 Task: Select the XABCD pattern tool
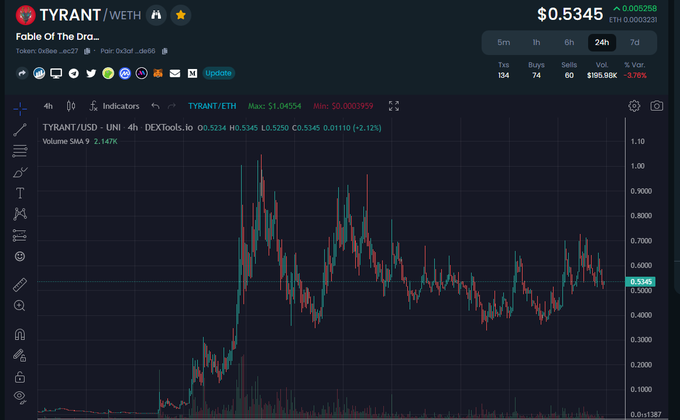[x=20, y=214]
